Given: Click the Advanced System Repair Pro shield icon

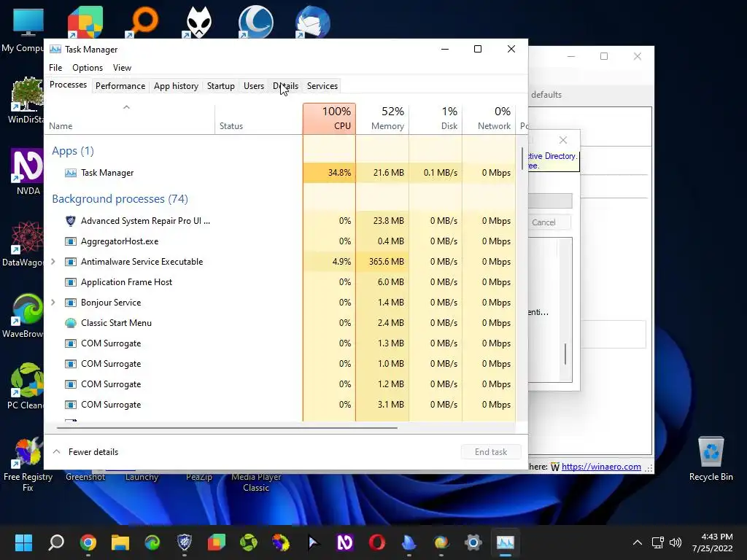Looking at the screenshot, I should [71, 221].
